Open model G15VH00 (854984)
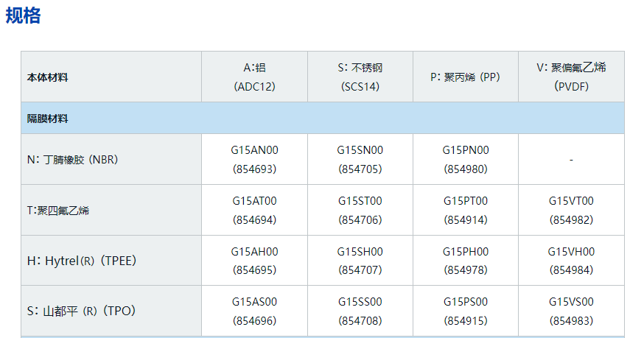The height and width of the screenshot is (338, 644). click(x=570, y=261)
